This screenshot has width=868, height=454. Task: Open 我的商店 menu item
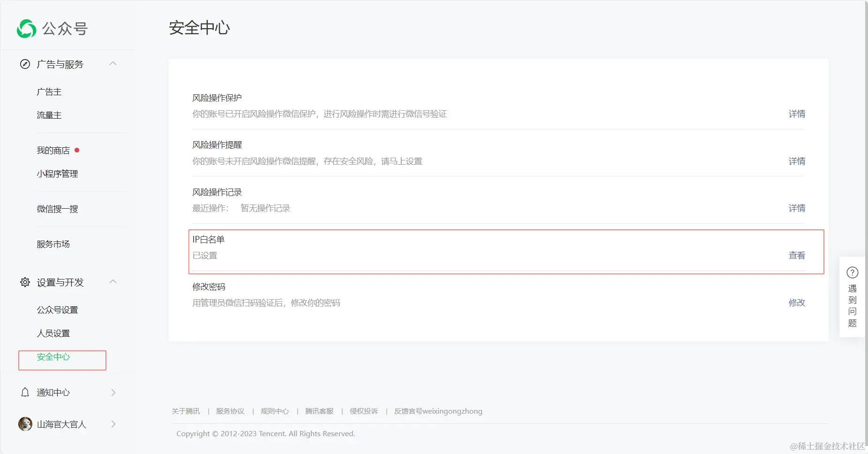coord(53,150)
